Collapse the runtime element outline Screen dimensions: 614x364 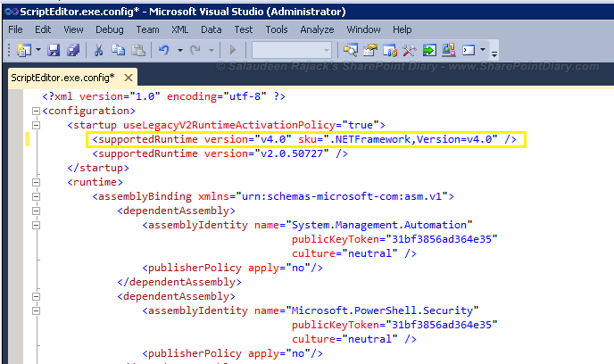click(36, 182)
